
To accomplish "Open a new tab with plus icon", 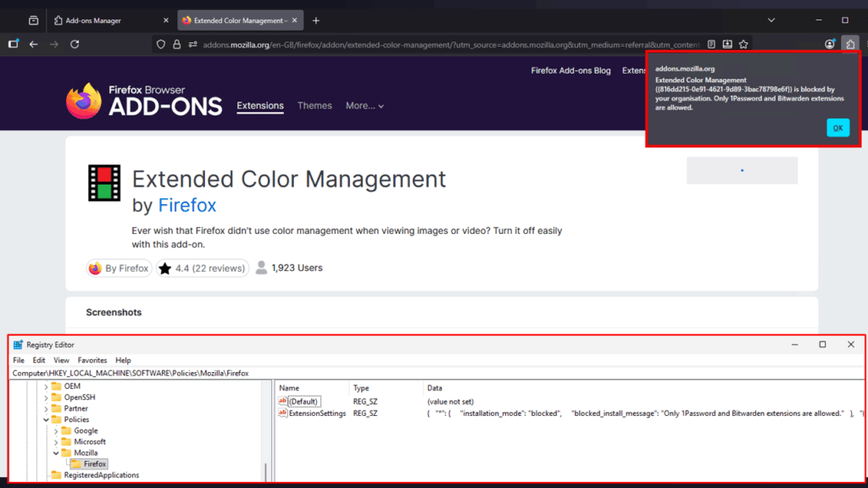I will point(316,20).
